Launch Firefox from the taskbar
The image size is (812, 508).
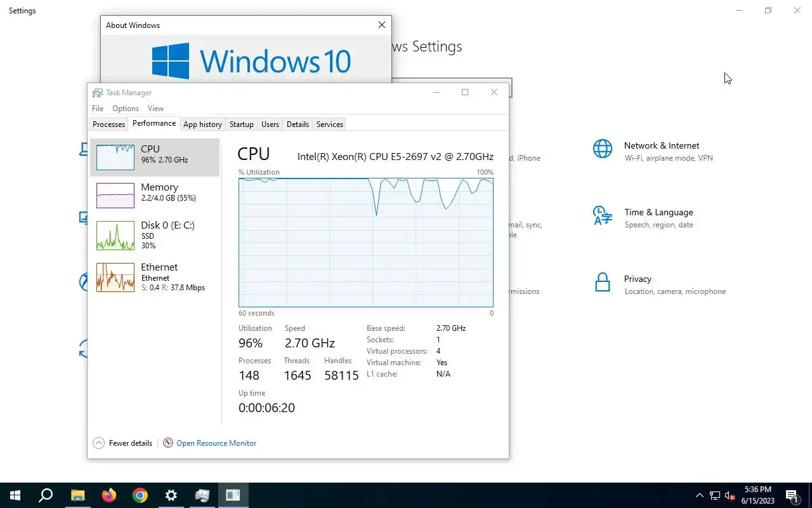coord(108,495)
